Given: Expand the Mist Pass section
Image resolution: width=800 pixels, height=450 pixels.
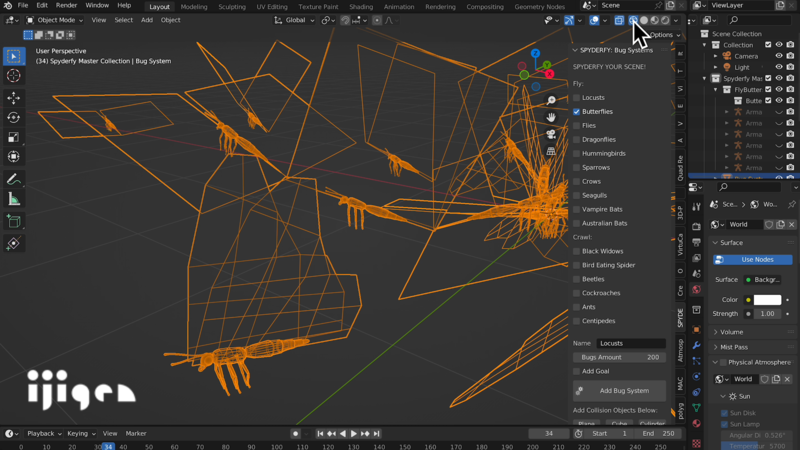Looking at the screenshot, I should 715,347.
